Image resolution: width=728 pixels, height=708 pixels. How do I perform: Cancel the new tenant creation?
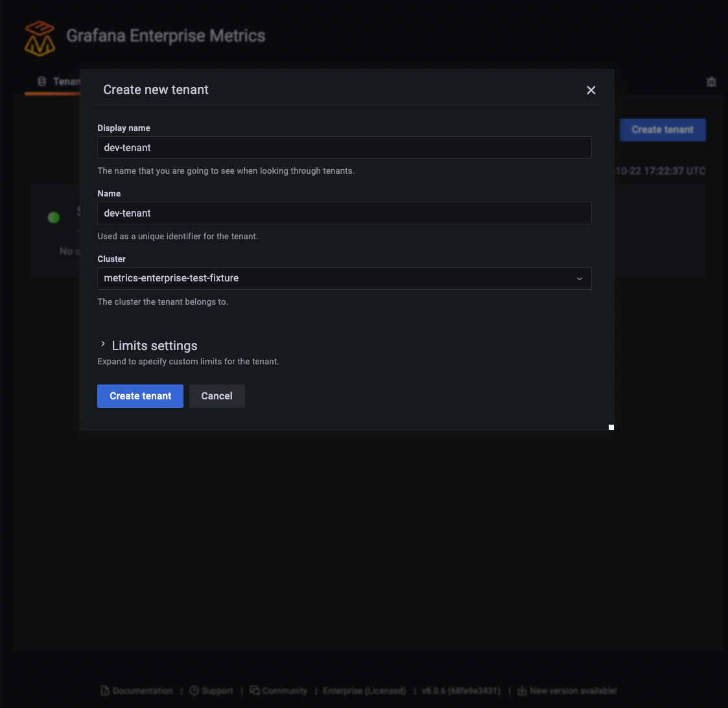[217, 395]
